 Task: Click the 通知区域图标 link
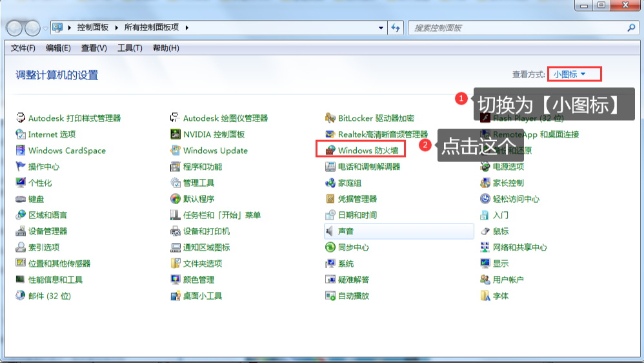[x=206, y=247]
